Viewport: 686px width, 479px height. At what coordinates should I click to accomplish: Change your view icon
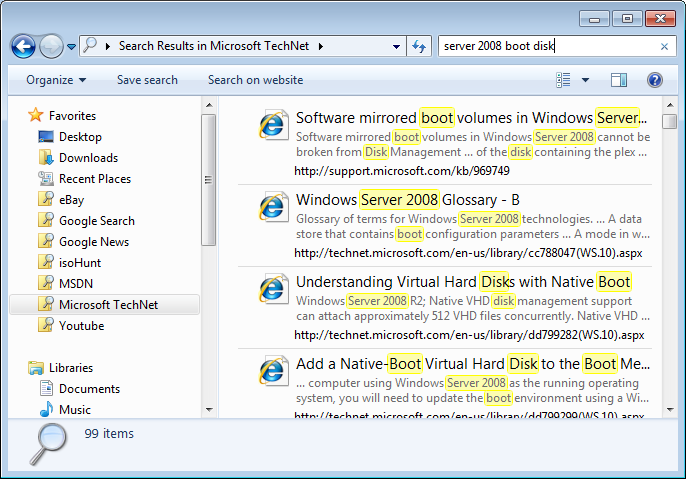563,80
